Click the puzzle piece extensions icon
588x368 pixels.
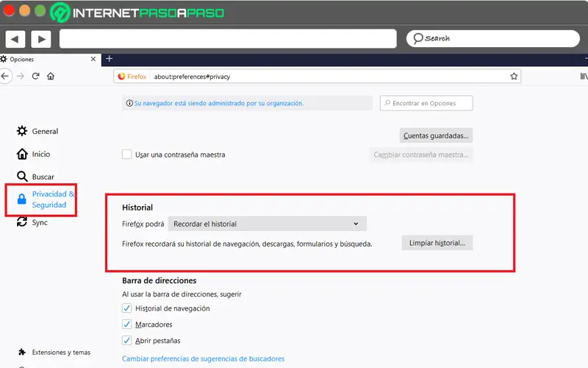(x=22, y=353)
